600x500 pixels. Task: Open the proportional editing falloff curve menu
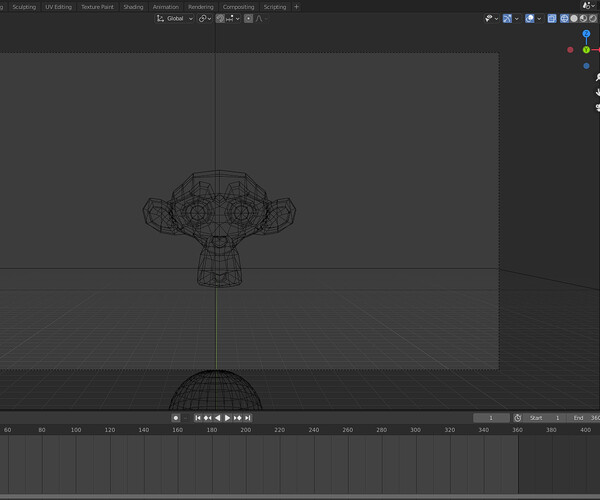point(261,18)
